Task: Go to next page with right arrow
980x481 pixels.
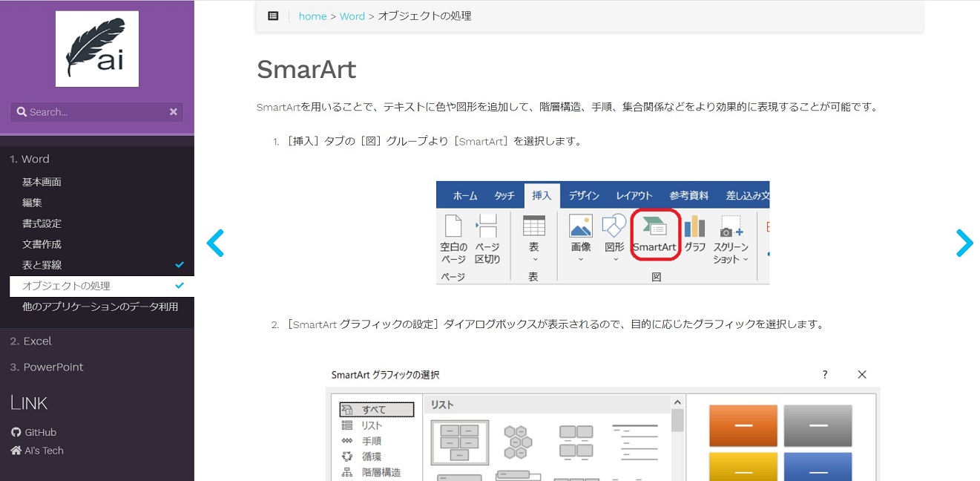Action: pyautogui.click(x=964, y=243)
